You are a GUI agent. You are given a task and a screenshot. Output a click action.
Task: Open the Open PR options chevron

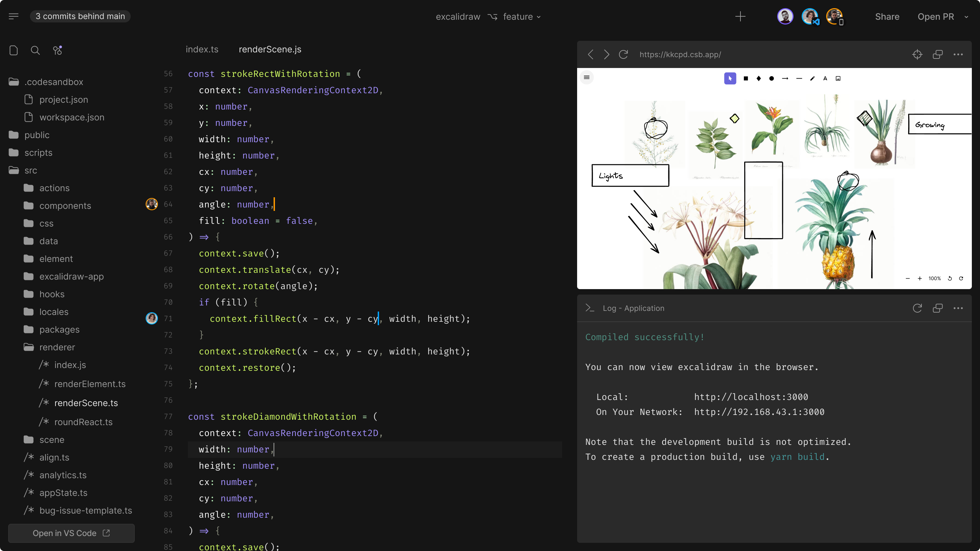967,17
